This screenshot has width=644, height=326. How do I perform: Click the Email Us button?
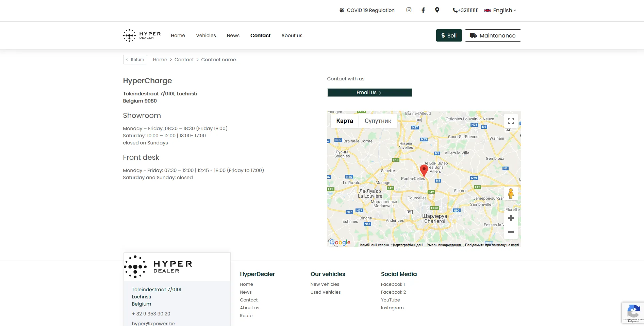[x=370, y=93]
